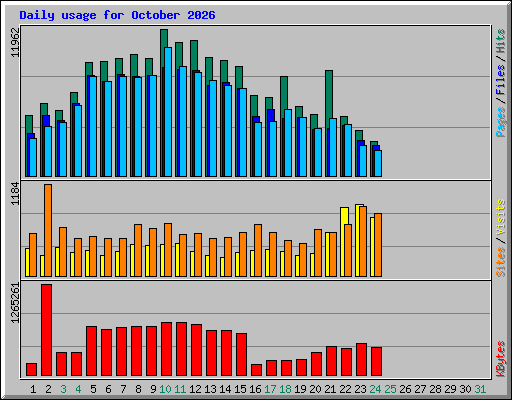Click the tall green Hits bar on day 21

pos(329,95)
